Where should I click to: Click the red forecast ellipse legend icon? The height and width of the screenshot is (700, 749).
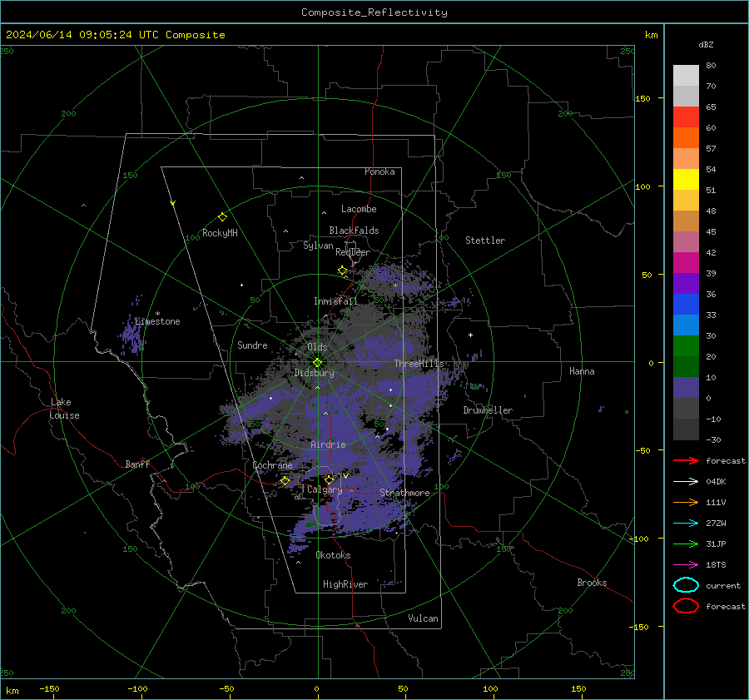686,606
